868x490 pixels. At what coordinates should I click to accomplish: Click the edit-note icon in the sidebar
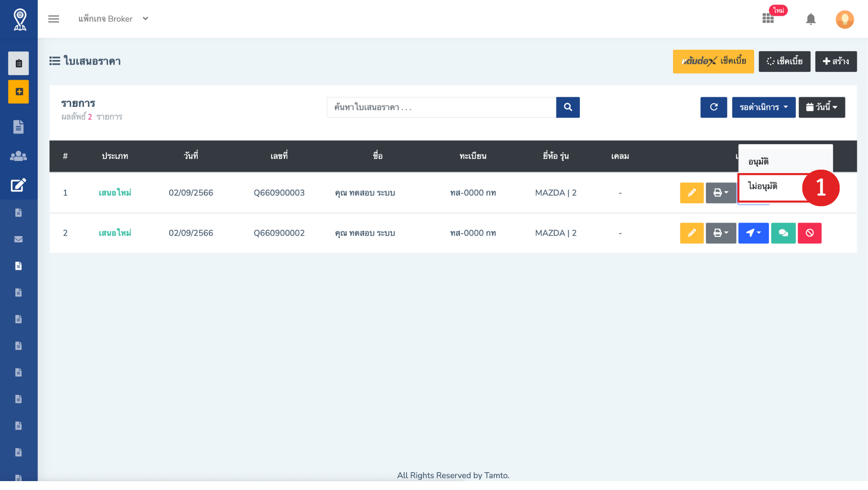coord(19,185)
